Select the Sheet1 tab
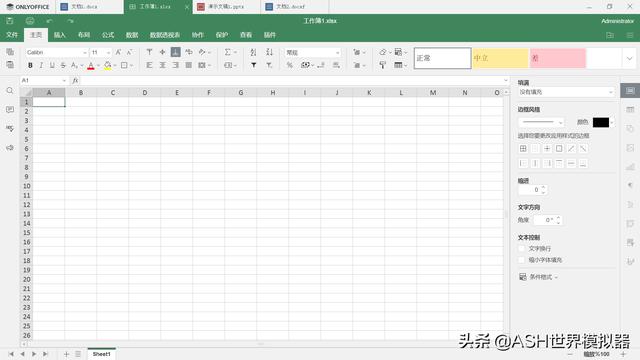The width and height of the screenshot is (640, 360). pyautogui.click(x=101, y=354)
